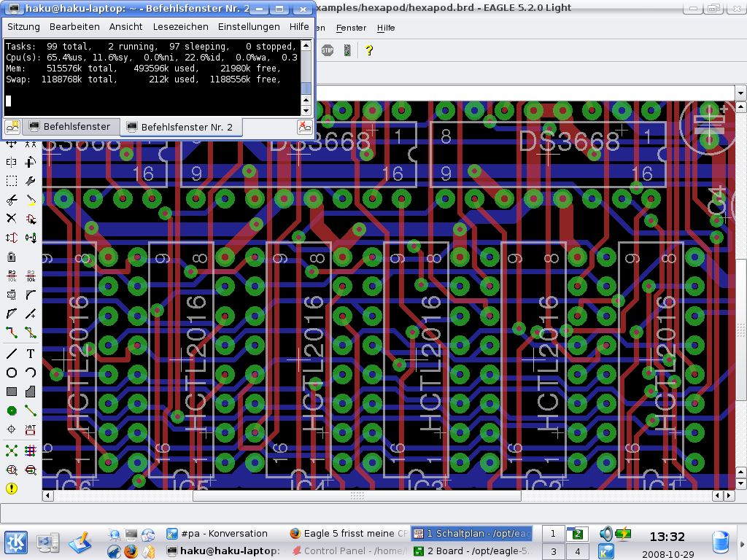
Task: Select the Arc drawing tool
Action: pos(31,373)
